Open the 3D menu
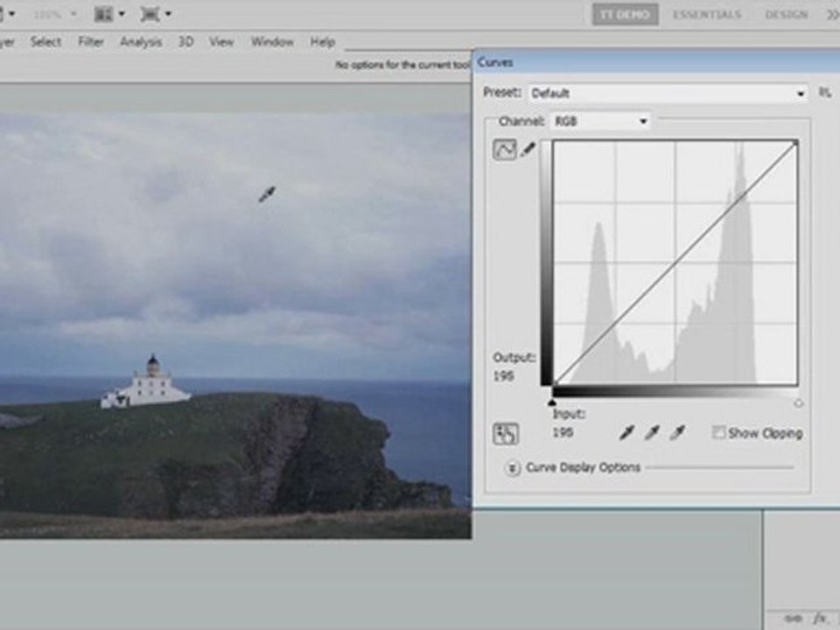The height and width of the screenshot is (630, 840). click(185, 42)
